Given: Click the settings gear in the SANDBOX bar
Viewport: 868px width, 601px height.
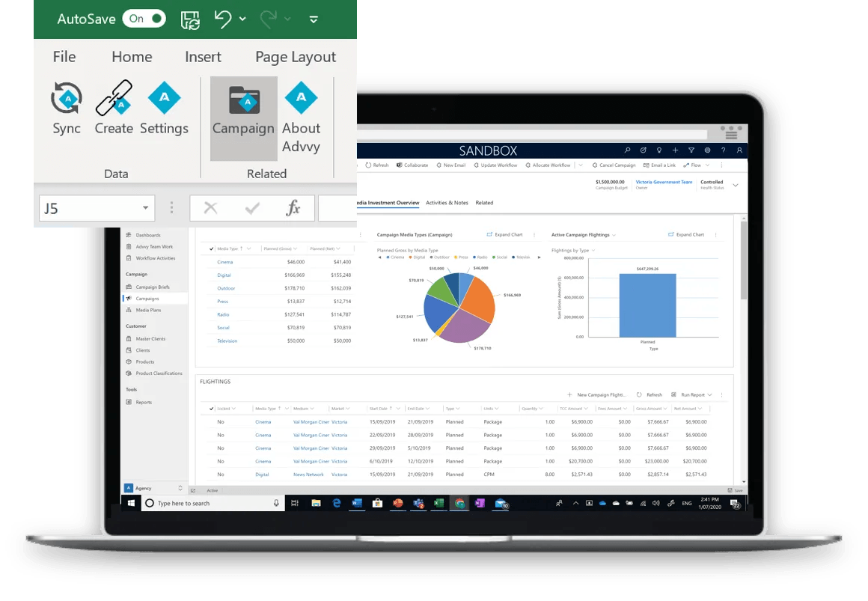Looking at the screenshot, I should [x=708, y=150].
